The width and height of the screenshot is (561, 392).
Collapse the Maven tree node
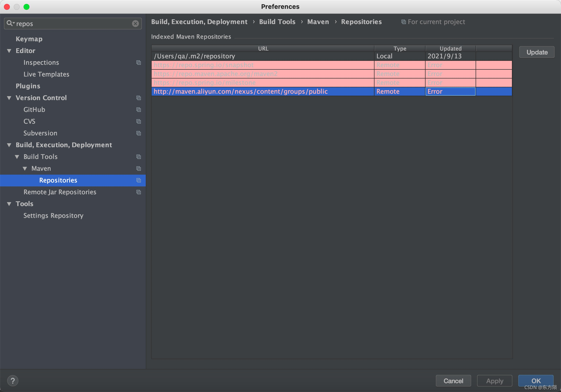pyautogui.click(x=25, y=169)
